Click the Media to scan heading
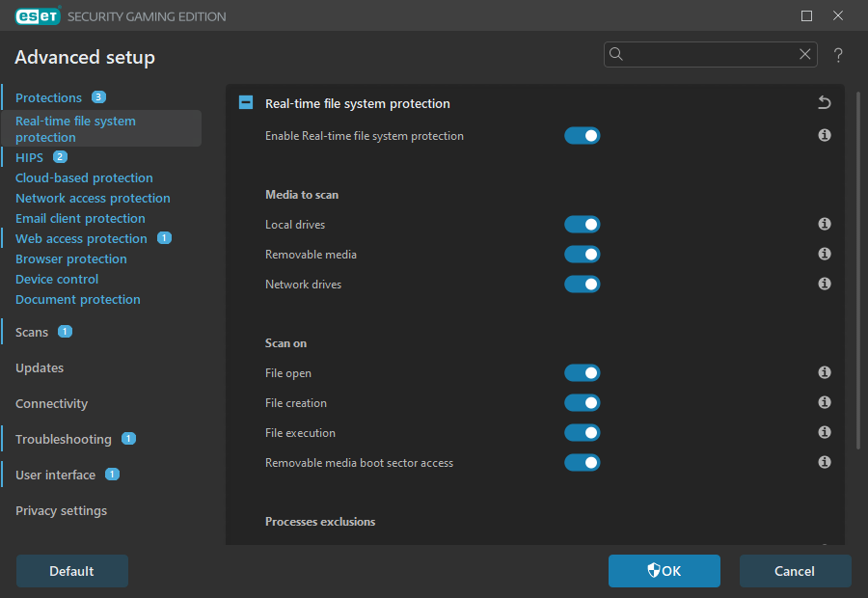This screenshot has width=868, height=598. click(x=302, y=195)
